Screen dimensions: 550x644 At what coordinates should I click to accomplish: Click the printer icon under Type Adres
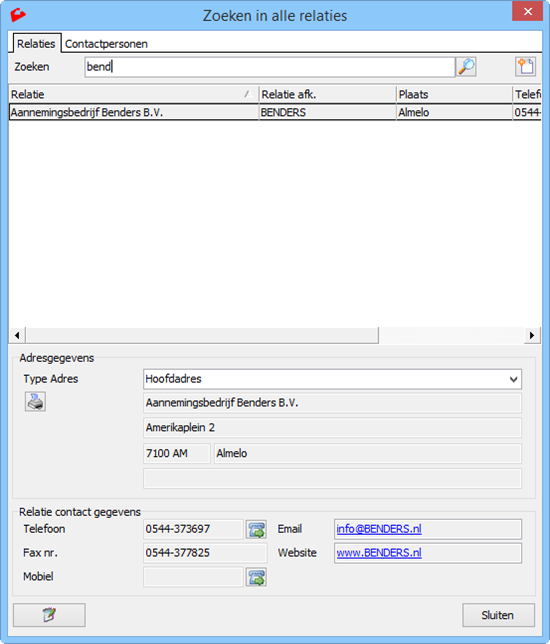coord(35,402)
